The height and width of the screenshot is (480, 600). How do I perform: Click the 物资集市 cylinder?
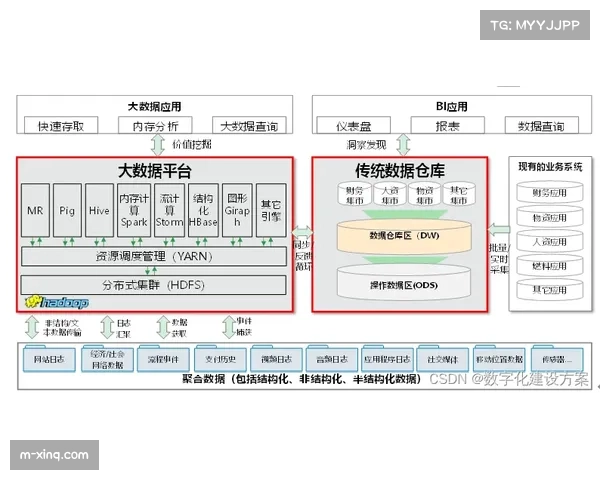(x=424, y=194)
